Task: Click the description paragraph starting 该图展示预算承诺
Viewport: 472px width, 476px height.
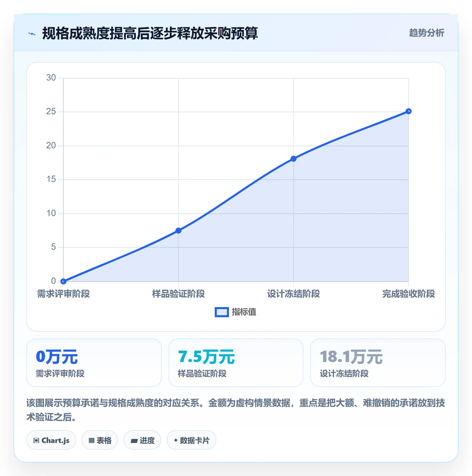Action: coord(236,410)
